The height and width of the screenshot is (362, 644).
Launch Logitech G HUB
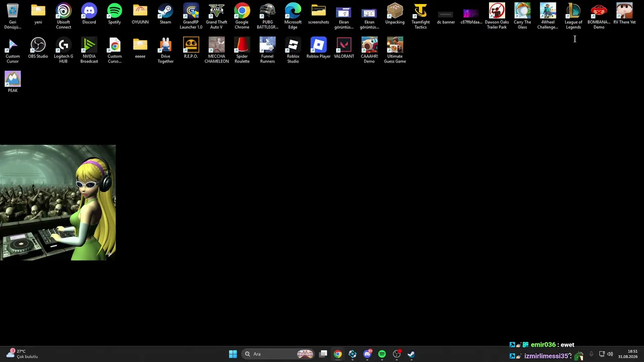tap(63, 50)
